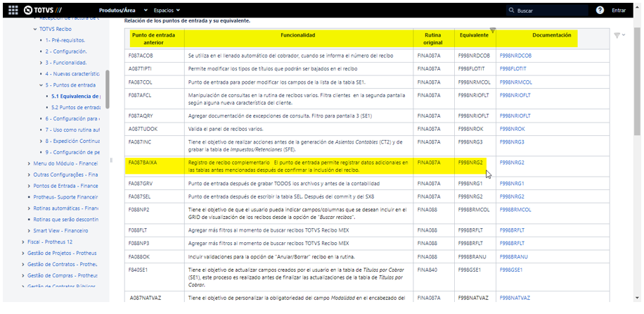Open the F998BRANU documentation link
Image resolution: width=644 pixels, height=314 pixels.
514,257
